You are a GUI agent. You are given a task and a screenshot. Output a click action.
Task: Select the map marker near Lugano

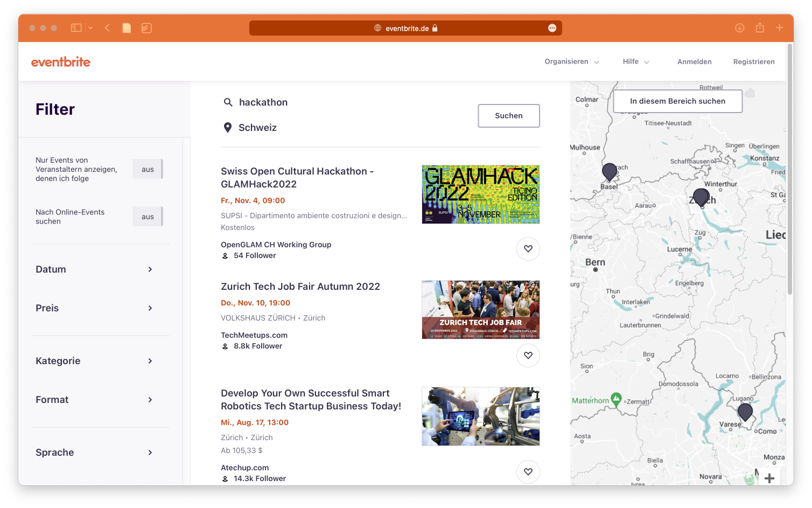pos(745,412)
